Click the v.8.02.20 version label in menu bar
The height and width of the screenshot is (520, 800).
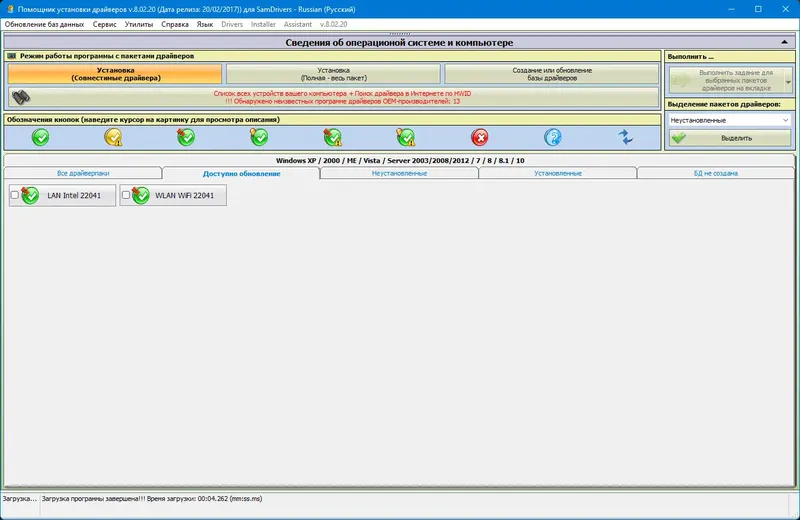[x=334, y=24]
